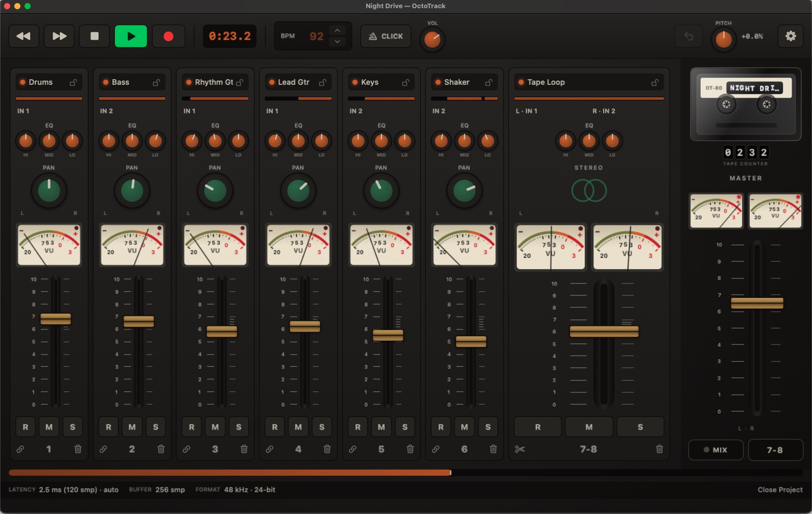Solo the Rhythm Gt track
Screen dimensions: 812x514
[238, 427]
